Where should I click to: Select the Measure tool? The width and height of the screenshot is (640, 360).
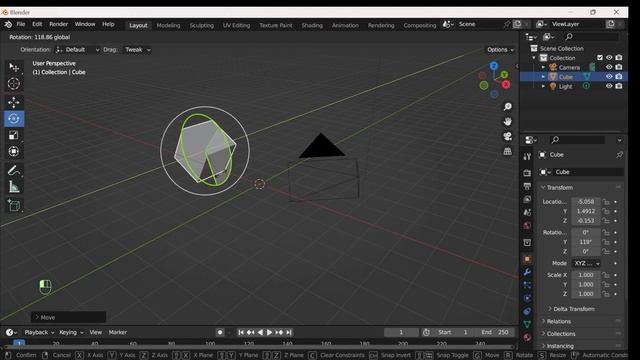(x=14, y=187)
